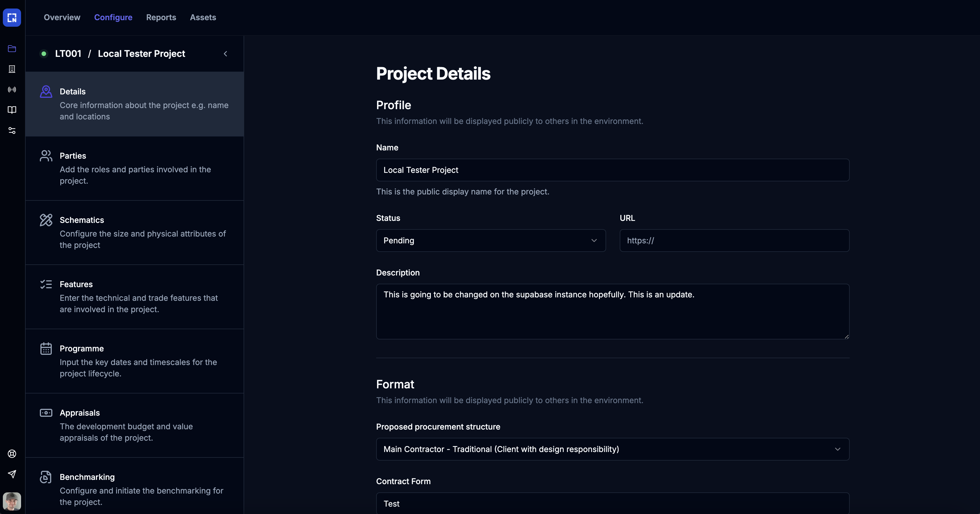Image resolution: width=980 pixels, height=514 pixels.
Task: Open the book icon in sidebar
Action: coord(12,110)
